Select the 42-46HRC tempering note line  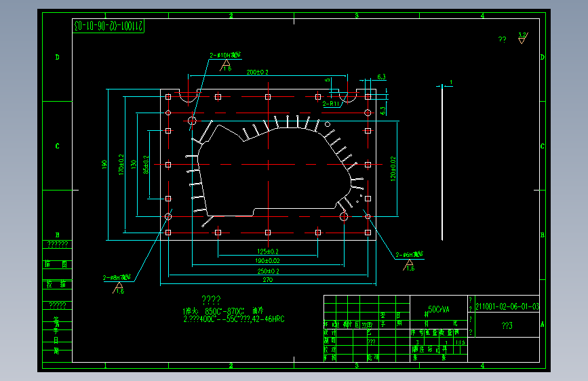[x=233, y=319]
